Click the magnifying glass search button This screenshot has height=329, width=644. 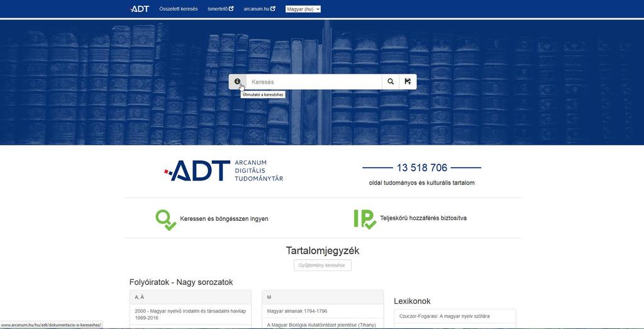click(391, 82)
